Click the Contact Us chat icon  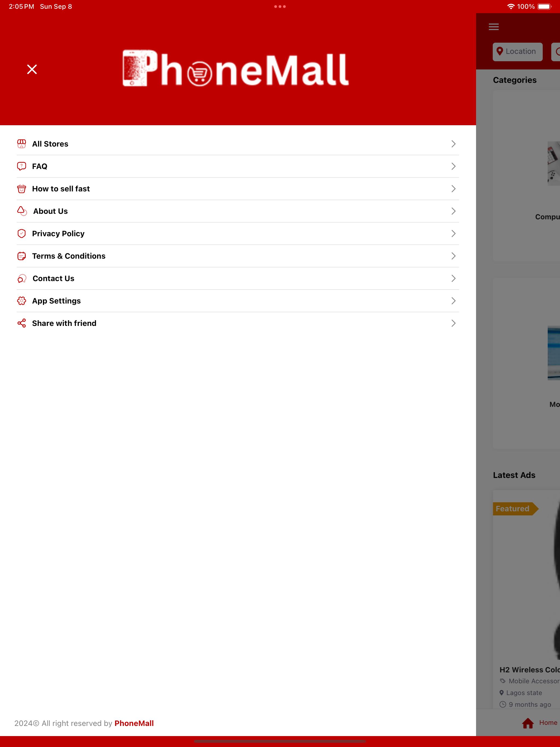22,278
